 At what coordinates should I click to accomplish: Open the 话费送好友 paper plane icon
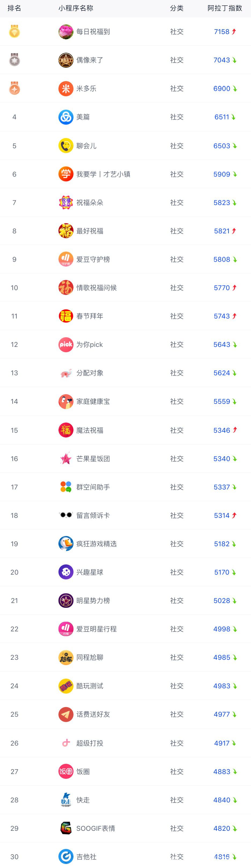[x=66, y=714]
